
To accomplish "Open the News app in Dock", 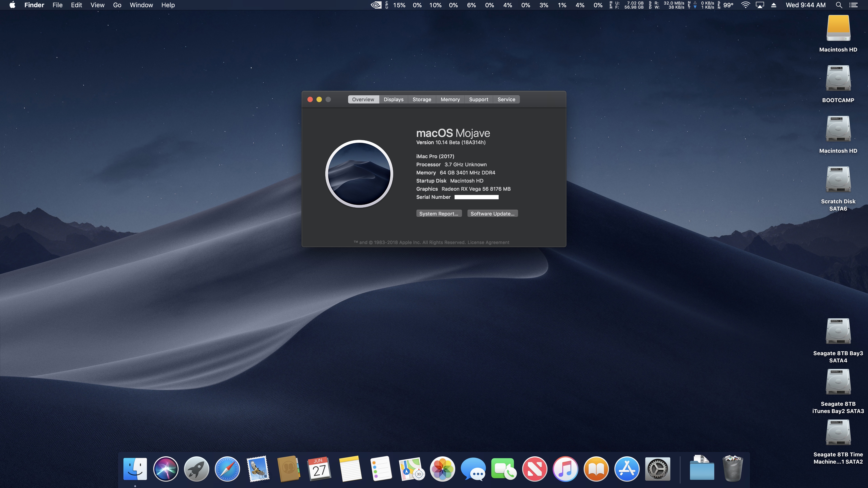I will pyautogui.click(x=534, y=469).
